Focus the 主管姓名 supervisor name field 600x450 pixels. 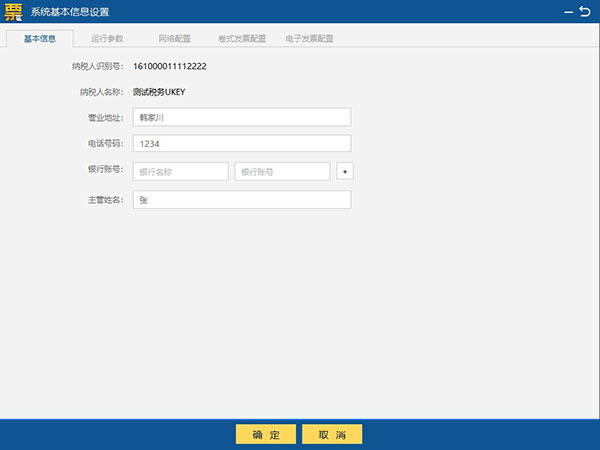242,200
